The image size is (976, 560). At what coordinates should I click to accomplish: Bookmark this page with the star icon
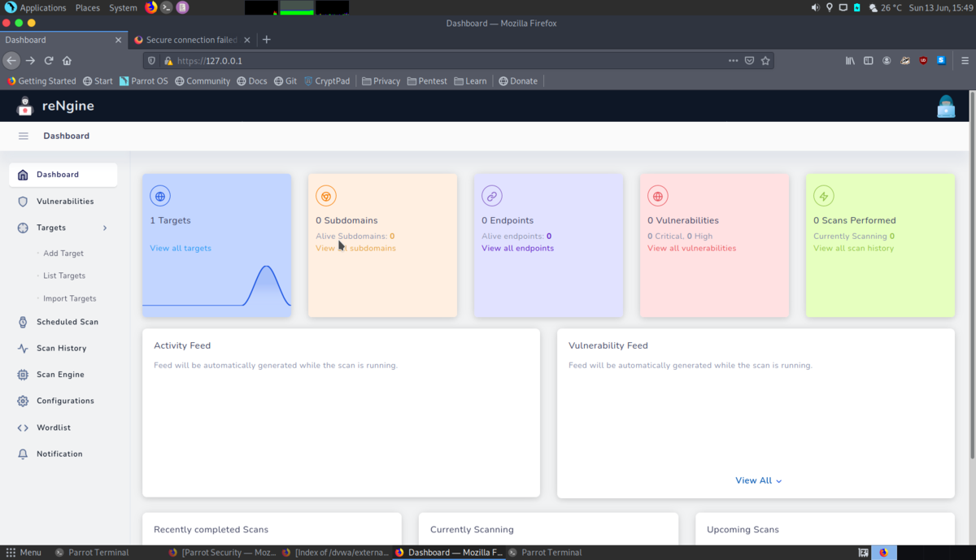[x=765, y=60]
